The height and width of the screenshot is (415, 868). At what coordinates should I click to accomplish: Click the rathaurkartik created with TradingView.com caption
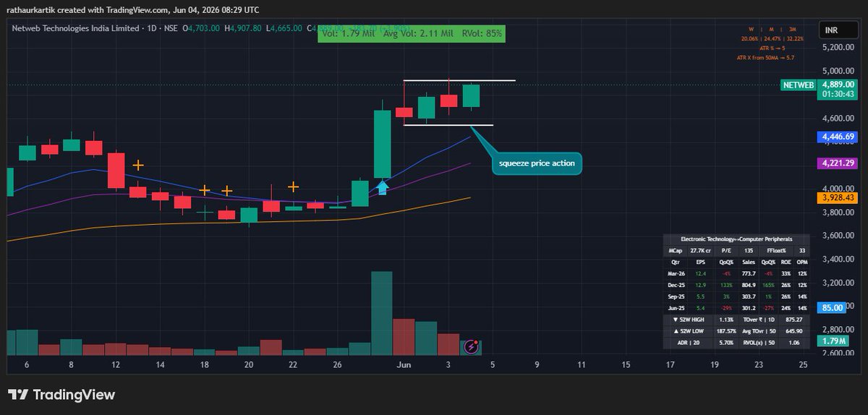[133, 9]
